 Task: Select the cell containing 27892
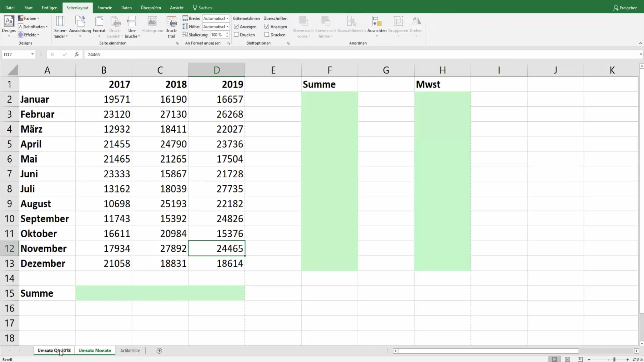[160, 248]
